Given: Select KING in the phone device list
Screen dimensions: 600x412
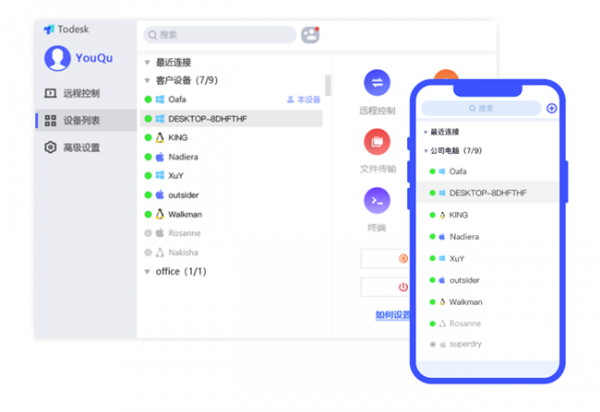Looking at the screenshot, I should pyautogui.click(x=488, y=215).
